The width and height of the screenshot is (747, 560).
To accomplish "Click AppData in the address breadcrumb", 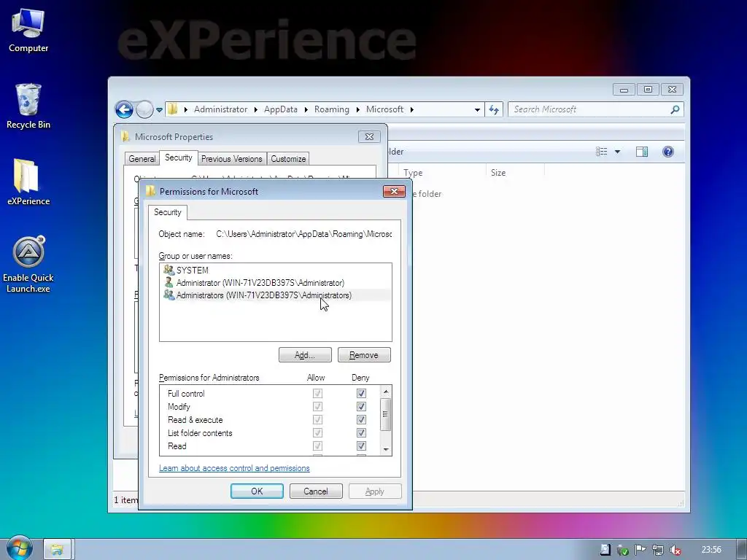I will pyautogui.click(x=281, y=109).
